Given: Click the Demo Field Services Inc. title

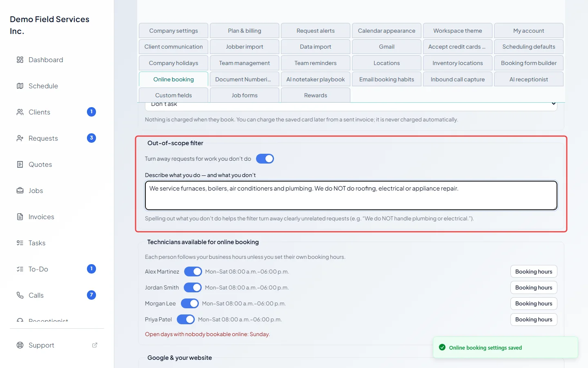Looking at the screenshot, I should (x=49, y=25).
